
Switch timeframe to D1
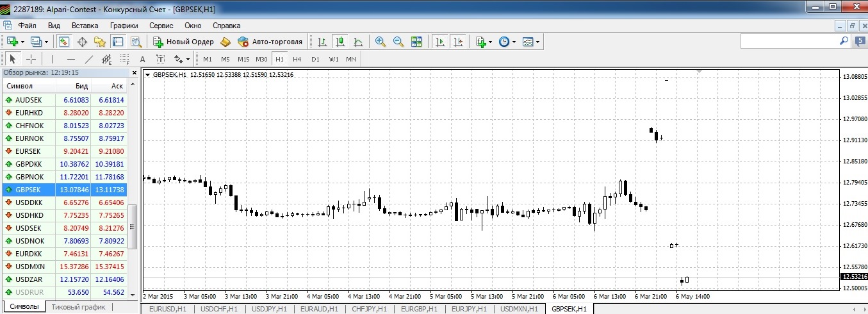pyautogui.click(x=315, y=59)
